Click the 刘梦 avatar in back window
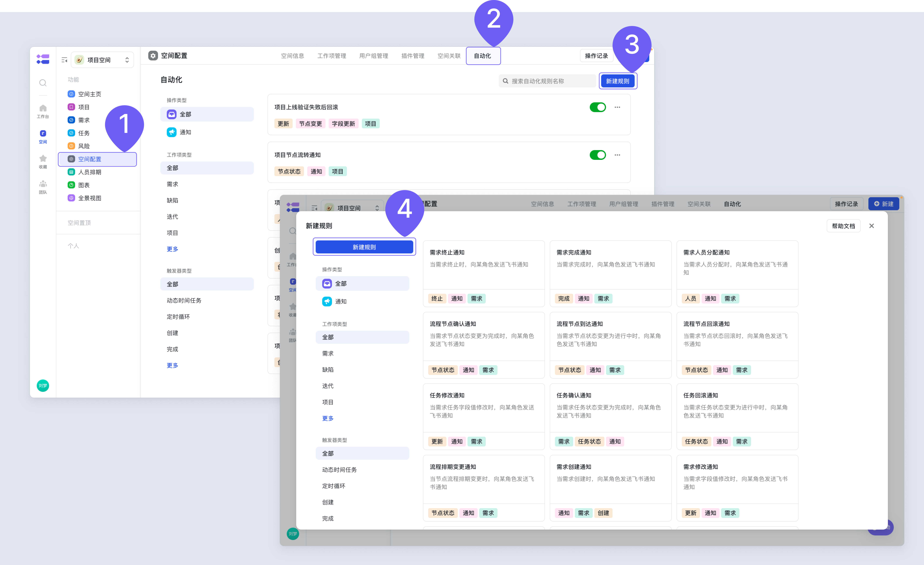Image resolution: width=924 pixels, height=565 pixels. (x=43, y=385)
